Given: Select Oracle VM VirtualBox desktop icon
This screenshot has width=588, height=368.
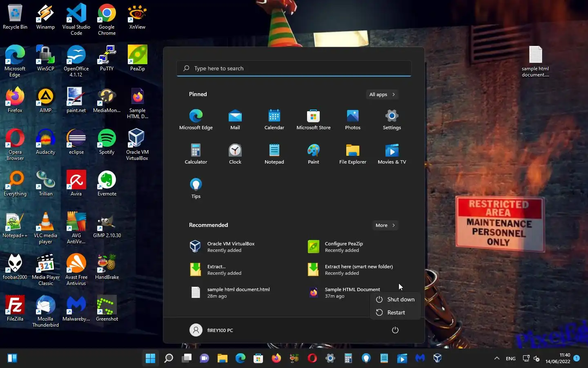Looking at the screenshot, I should (137, 144).
